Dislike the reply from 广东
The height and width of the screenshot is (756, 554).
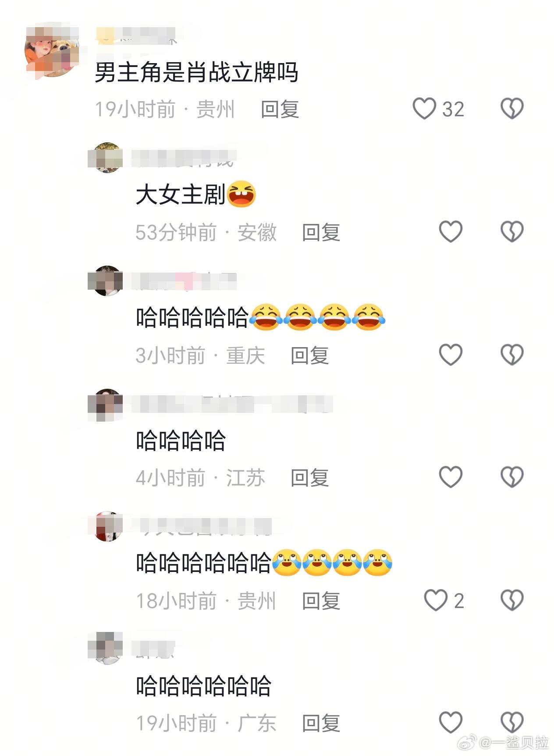[x=512, y=723]
